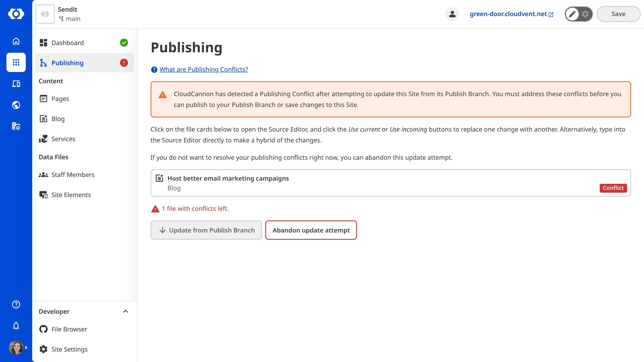Open the green-door.cloudvent.net link
This screenshot has width=644, height=362.
click(511, 14)
